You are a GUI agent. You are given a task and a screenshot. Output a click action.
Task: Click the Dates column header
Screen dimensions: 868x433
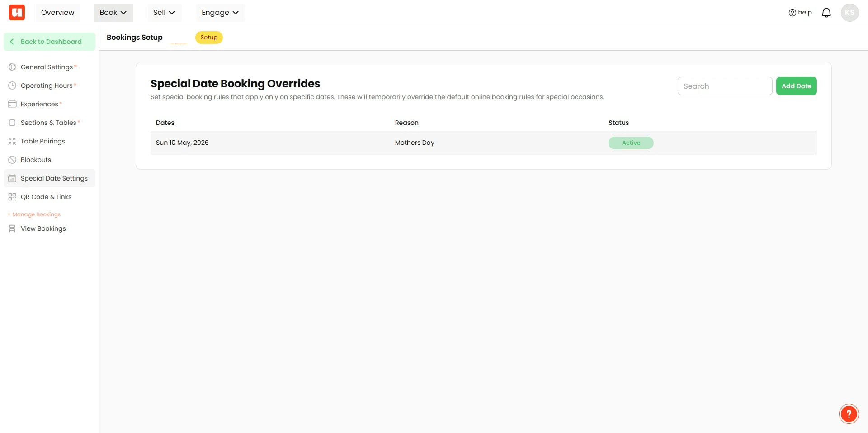pyautogui.click(x=165, y=123)
